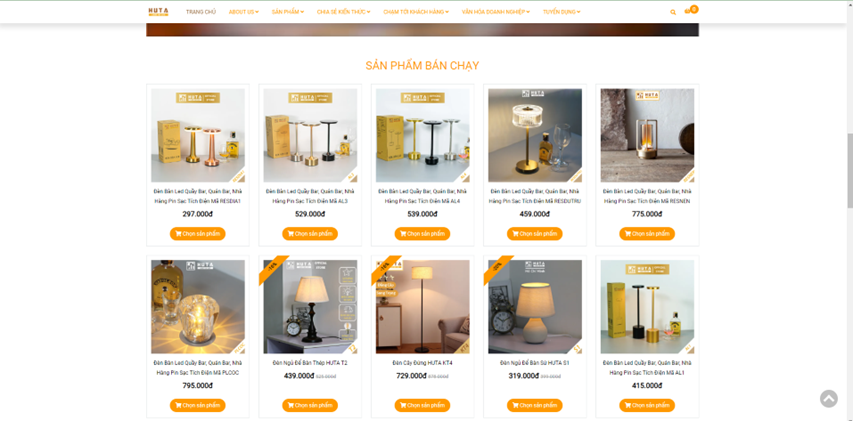Expand the CHIA SẺ KIẾN THỨC dropdown
This screenshot has width=853, height=421.
pyautogui.click(x=343, y=12)
